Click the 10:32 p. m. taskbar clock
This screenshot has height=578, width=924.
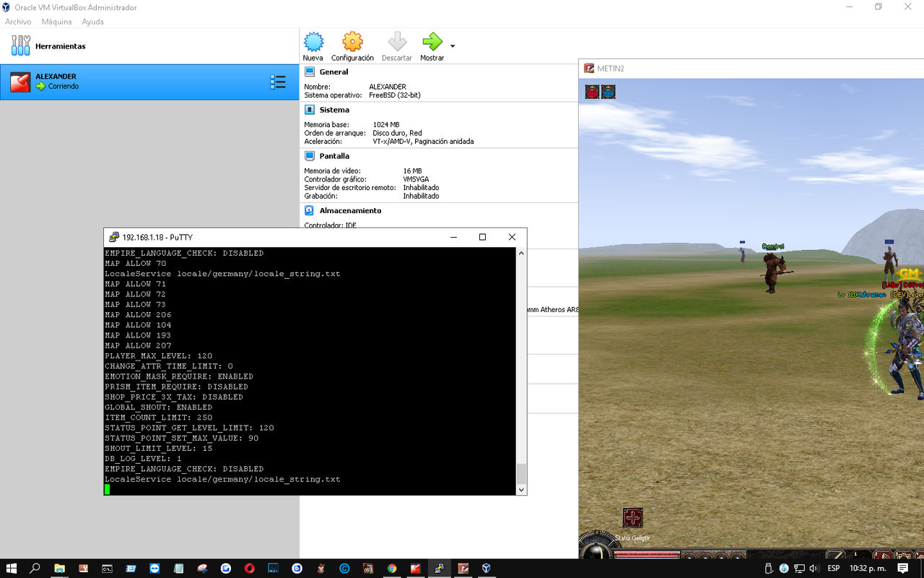[x=868, y=569]
